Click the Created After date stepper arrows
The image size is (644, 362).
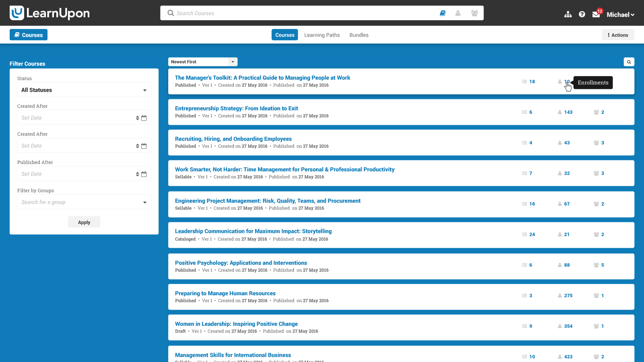137,117
